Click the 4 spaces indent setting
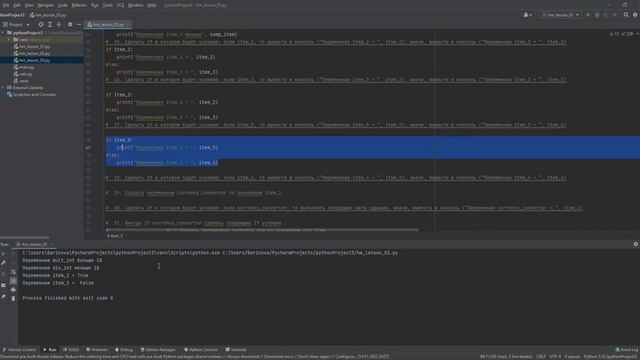Image resolution: width=640 pixels, height=360 pixels. pyautogui.click(x=572, y=356)
